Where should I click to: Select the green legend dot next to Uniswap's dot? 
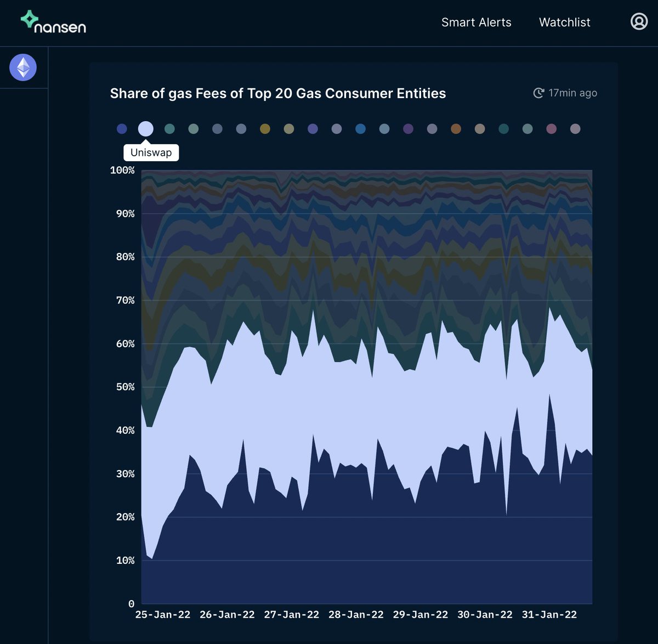[193, 128]
